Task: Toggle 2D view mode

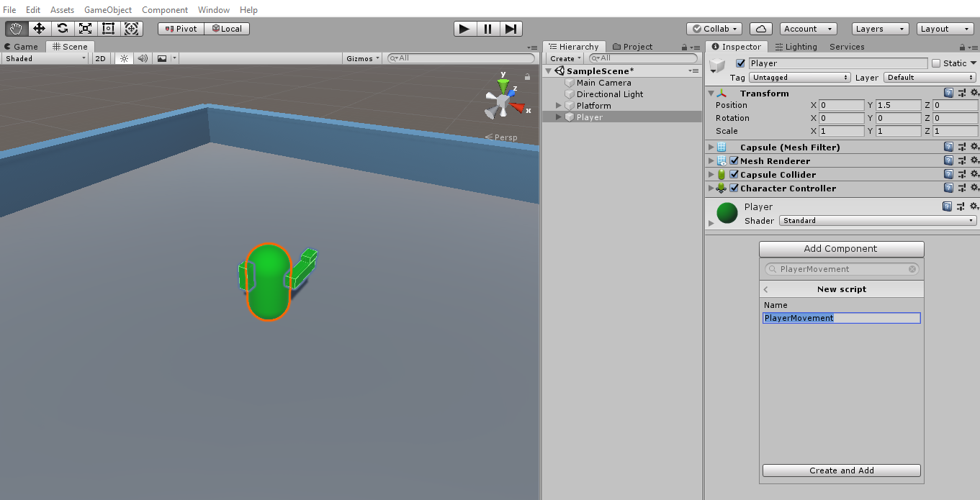Action: [x=100, y=58]
